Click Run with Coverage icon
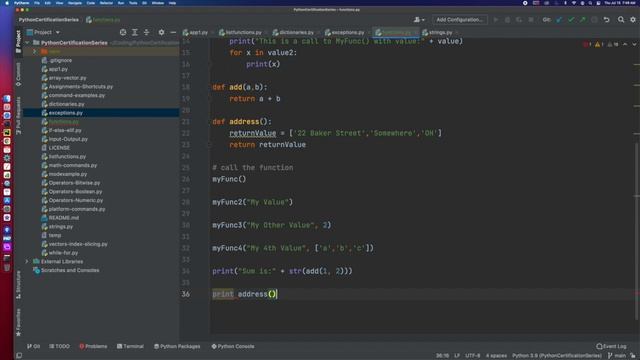Screen dimensions: 640x360 [519, 20]
